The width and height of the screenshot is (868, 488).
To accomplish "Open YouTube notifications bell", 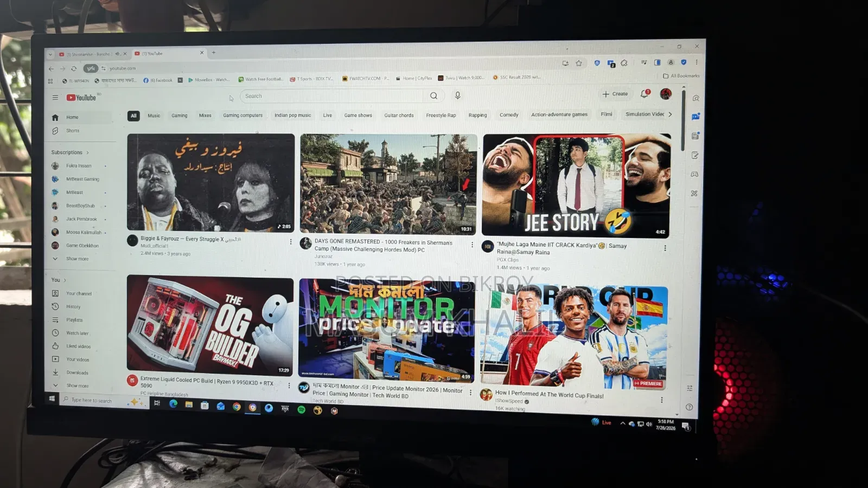I will 644,94.
